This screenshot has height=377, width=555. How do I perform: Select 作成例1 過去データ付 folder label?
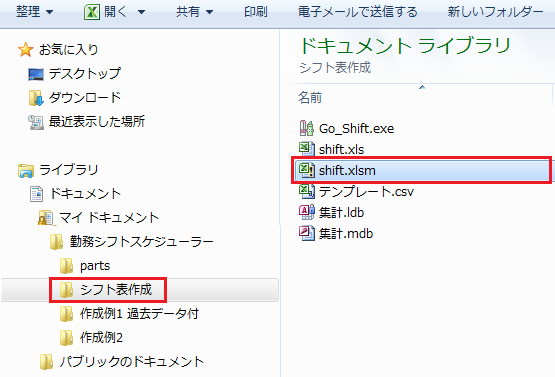pyautogui.click(x=139, y=314)
